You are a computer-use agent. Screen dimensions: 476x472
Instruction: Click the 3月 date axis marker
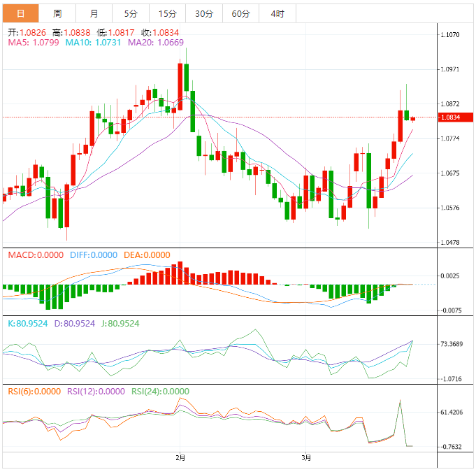(306, 458)
